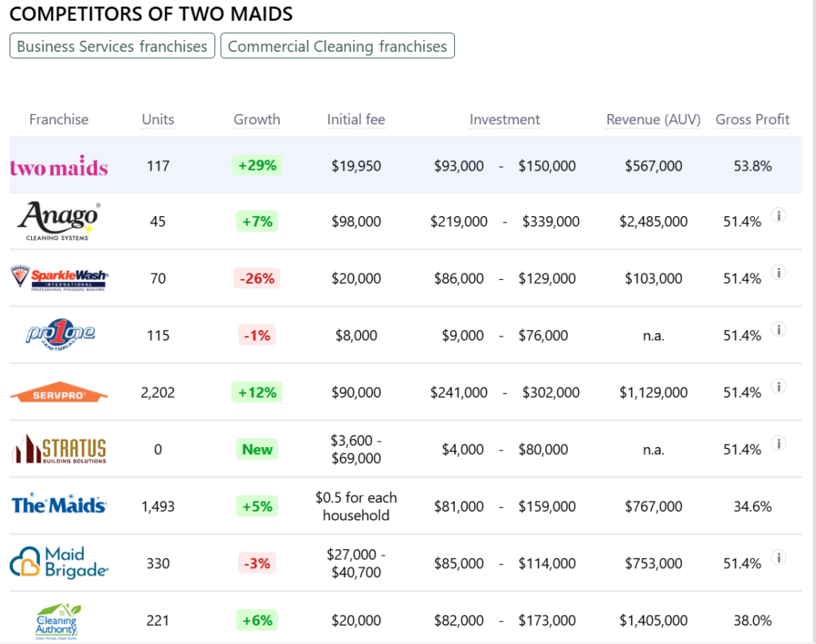
Task: Select the +7% growth badge for Anago
Action: click(x=257, y=222)
